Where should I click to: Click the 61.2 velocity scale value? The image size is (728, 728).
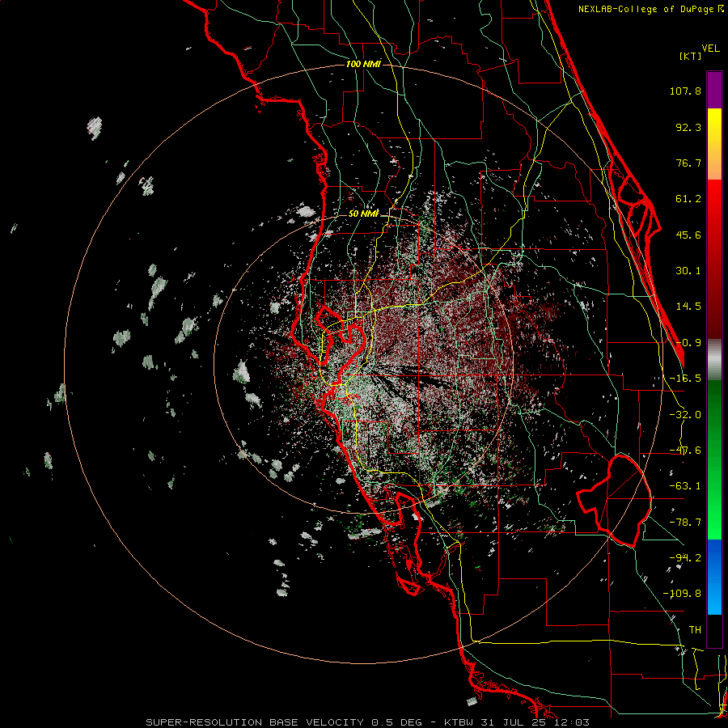(688, 199)
